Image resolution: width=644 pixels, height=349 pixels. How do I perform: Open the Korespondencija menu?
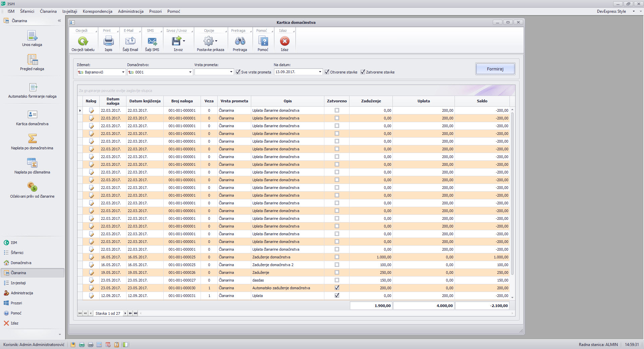point(98,11)
